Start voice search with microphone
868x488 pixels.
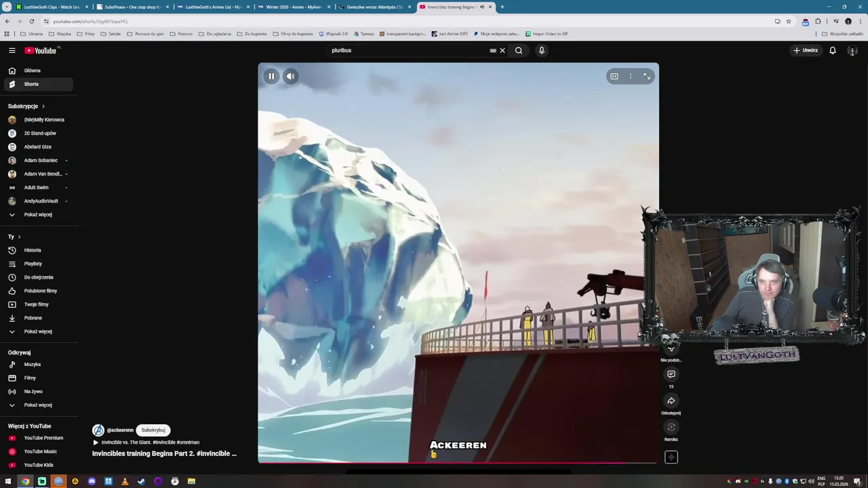tap(542, 50)
